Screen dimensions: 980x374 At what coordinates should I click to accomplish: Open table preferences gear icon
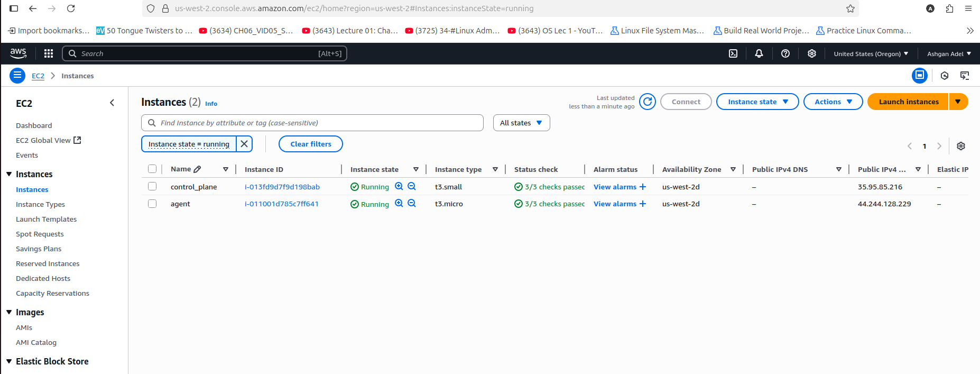point(961,146)
